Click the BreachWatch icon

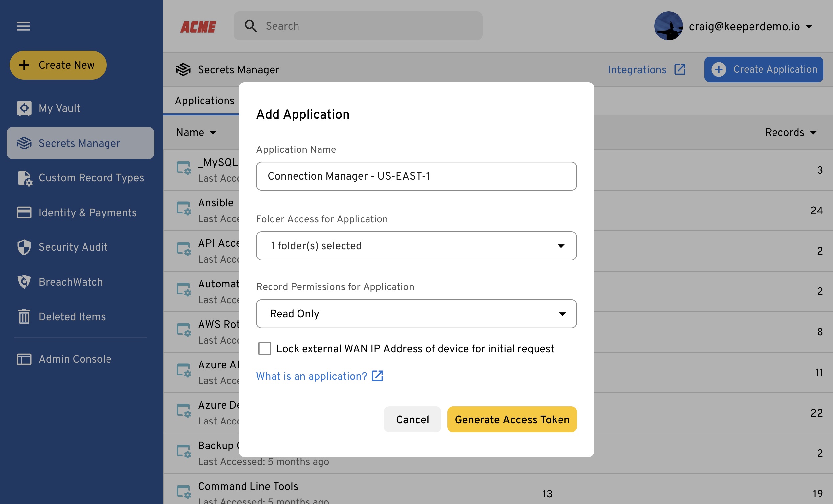click(24, 282)
